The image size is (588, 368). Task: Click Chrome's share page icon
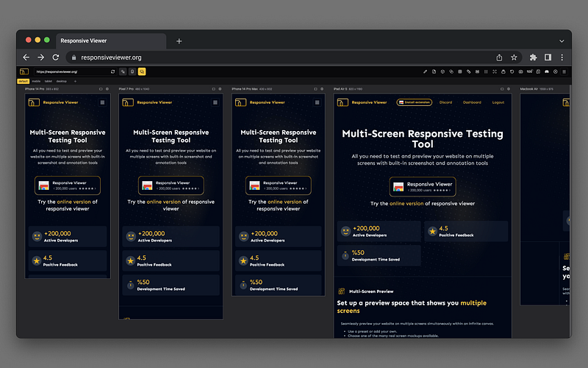pyautogui.click(x=499, y=57)
